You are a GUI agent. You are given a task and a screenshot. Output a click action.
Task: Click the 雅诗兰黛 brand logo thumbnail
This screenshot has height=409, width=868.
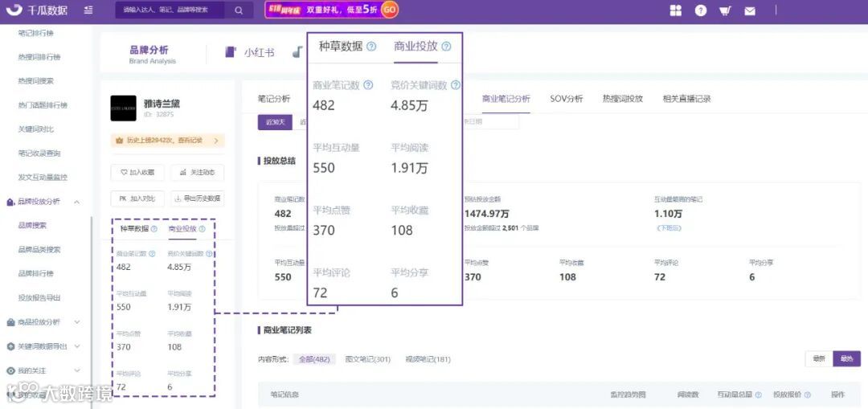point(124,108)
